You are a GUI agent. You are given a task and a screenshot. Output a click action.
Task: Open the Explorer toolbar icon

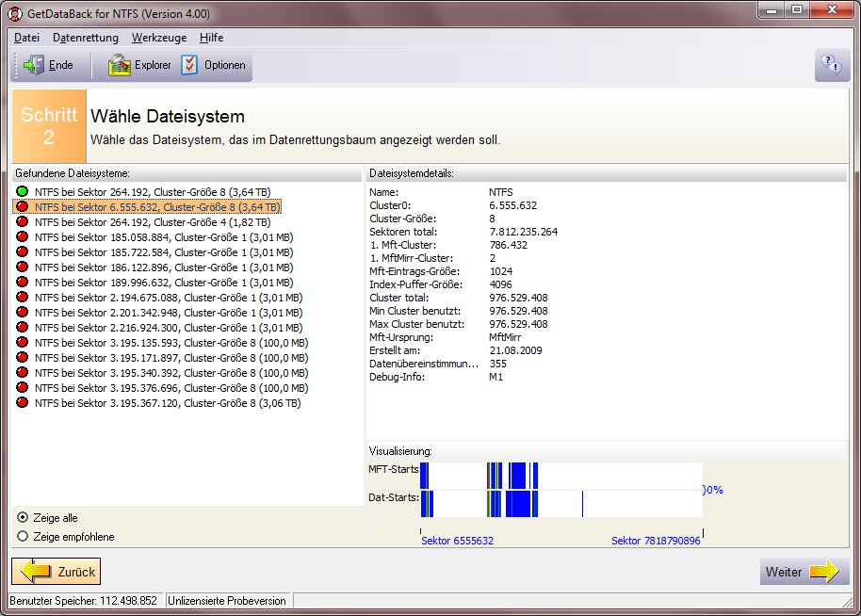(x=119, y=65)
